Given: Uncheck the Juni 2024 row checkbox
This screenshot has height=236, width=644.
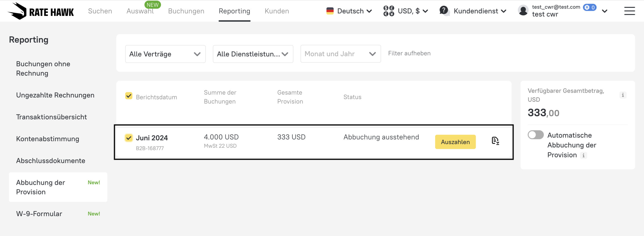Looking at the screenshot, I should point(129,138).
